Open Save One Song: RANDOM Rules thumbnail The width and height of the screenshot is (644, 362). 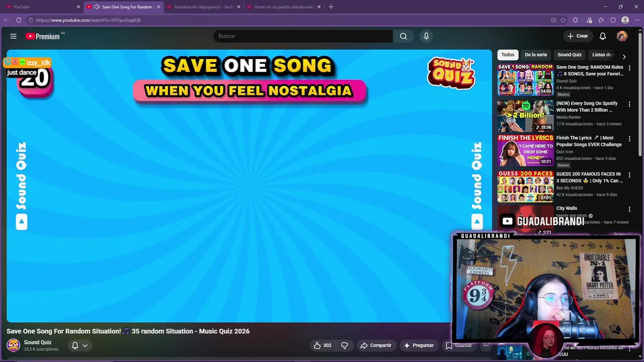(525, 79)
